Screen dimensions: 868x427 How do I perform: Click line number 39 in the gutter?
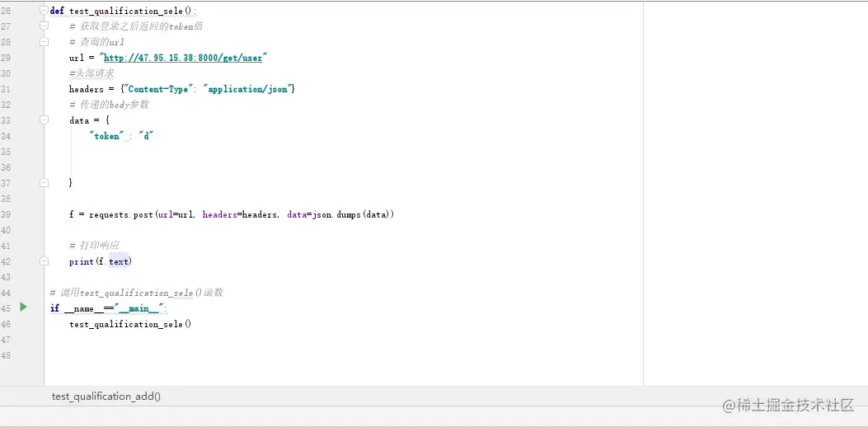tap(6, 213)
